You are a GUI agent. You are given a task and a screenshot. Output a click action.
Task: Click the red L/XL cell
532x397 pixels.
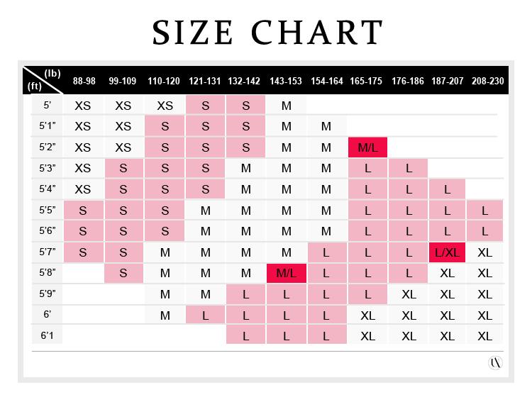click(x=447, y=252)
